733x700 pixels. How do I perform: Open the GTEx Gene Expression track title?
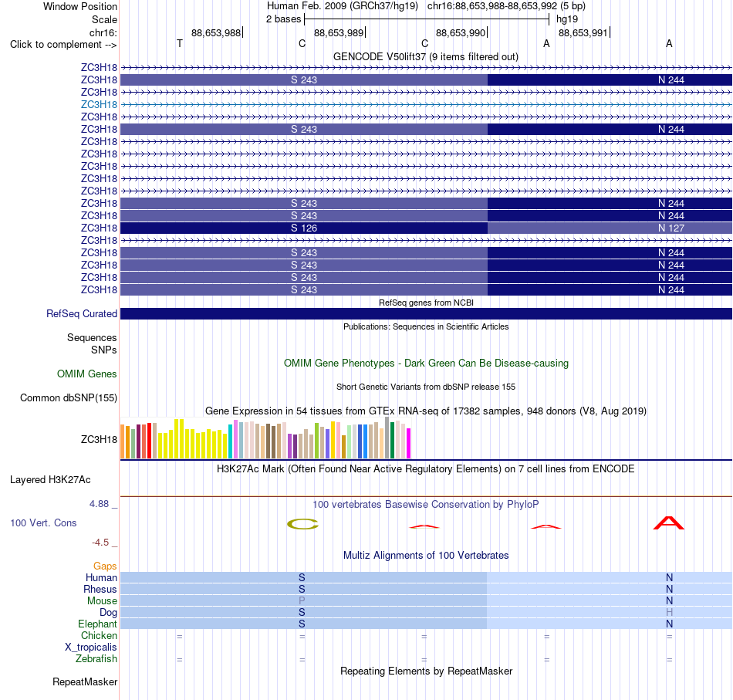426,411
